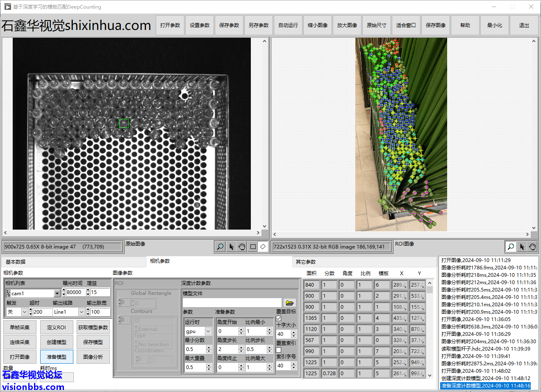Viewport: 541px width, 392px height.
Task: Select pointer tool under the original image
Action: tap(231, 246)
